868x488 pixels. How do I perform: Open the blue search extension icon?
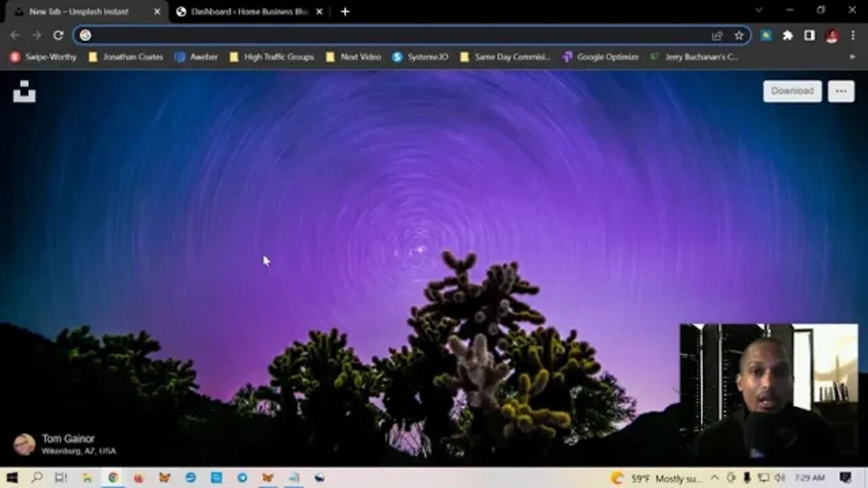[x=766, y=35]
